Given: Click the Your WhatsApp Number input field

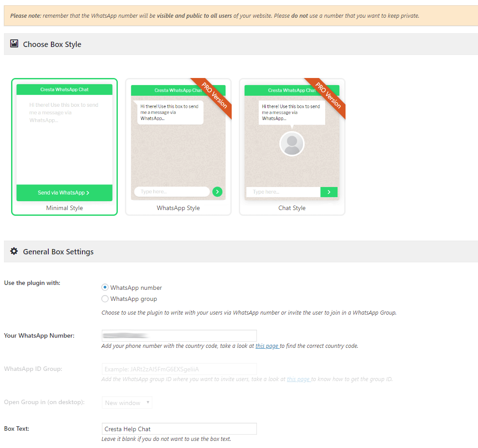Looking at the screenshot, I should click(179, 335).
